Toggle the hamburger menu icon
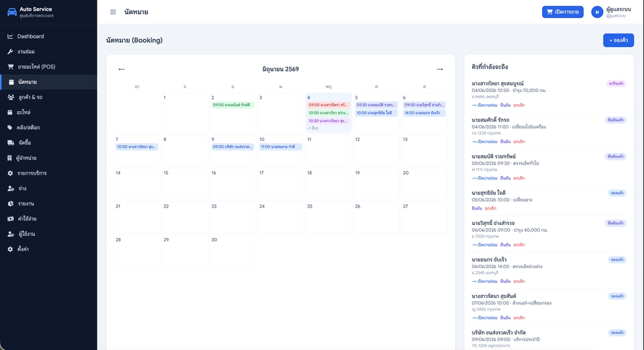The width and height of the screenshot is (644, 350). [x=113, y=12]
